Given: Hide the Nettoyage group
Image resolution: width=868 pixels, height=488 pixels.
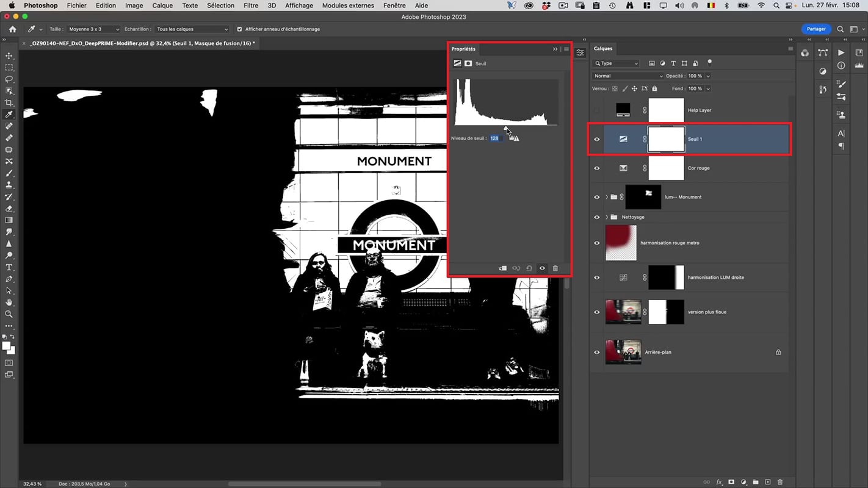Looking at the screenshot, I should [x=597, y=217].
